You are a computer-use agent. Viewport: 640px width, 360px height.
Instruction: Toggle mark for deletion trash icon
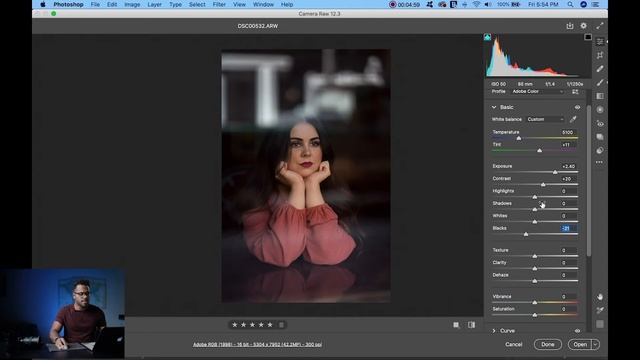point(281,325)
